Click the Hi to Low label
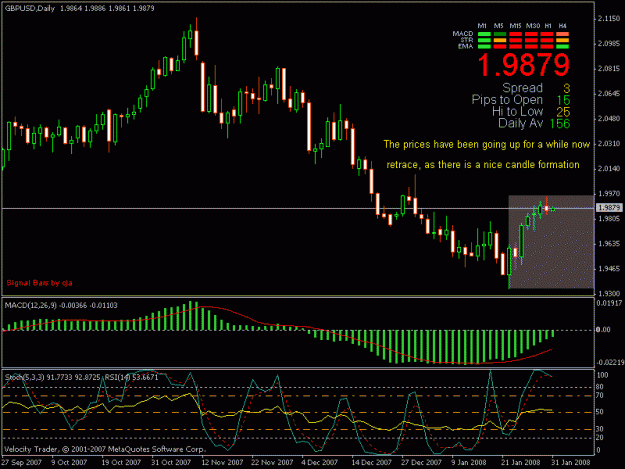This screenshot has height=469, width=625. click(x=518, y=111)
